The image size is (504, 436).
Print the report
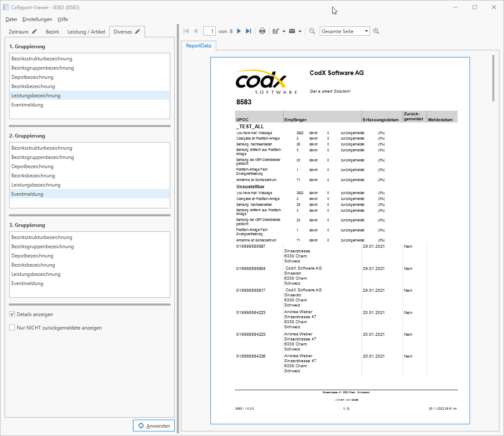pyautogui.click(x=262, y=31)
